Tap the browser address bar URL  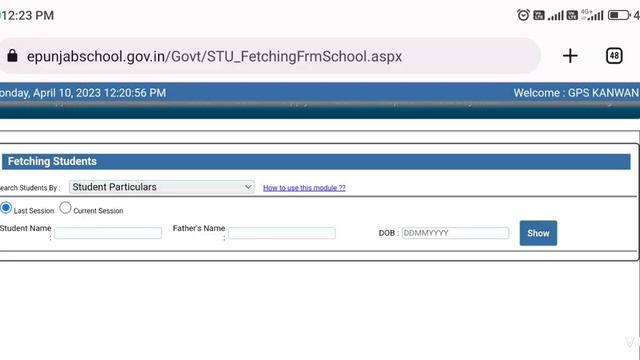tap(214, 56)
